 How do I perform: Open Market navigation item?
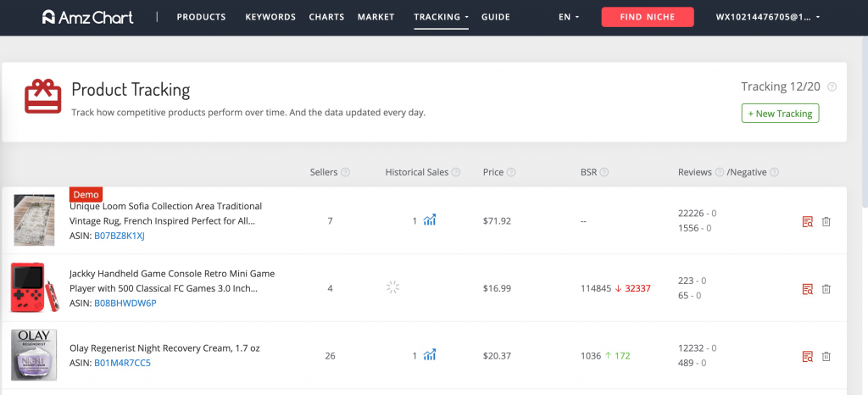tap(376, 17)
